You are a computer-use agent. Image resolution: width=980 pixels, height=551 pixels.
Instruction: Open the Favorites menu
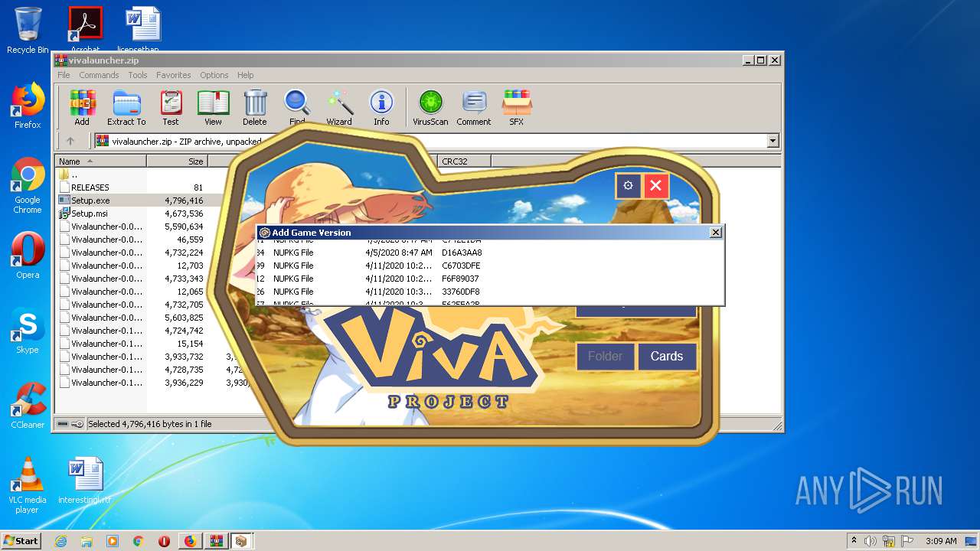click(x=174, y=75)
